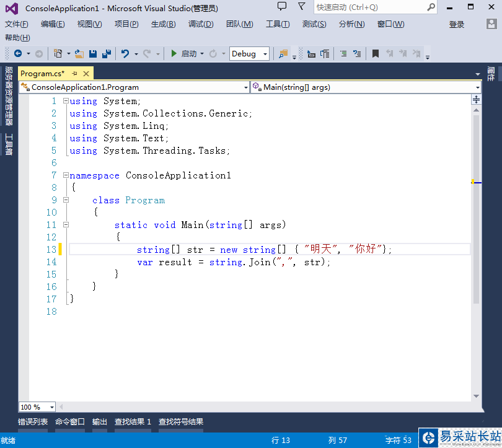Click the Redo arrow icon

click(x=147, y=54)
